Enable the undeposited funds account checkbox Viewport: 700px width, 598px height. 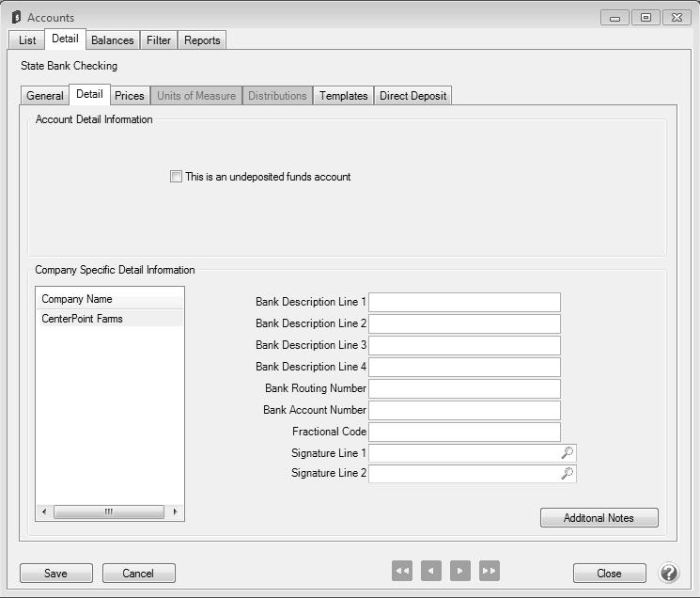[177, 177]
